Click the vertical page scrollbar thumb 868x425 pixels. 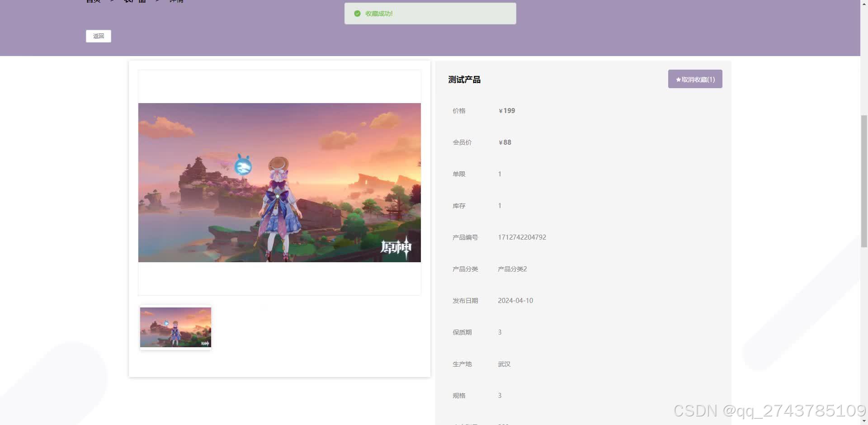(864, 181)
